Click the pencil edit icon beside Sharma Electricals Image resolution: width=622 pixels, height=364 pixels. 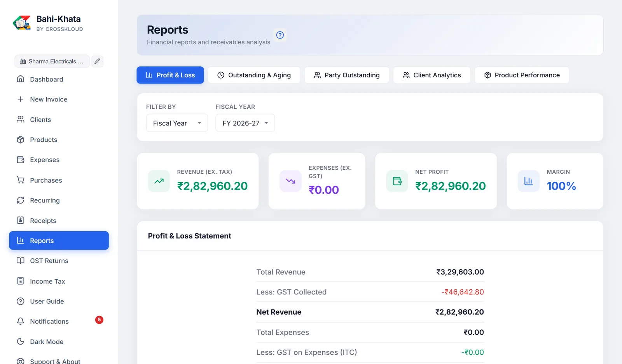(x=97, y=61)
